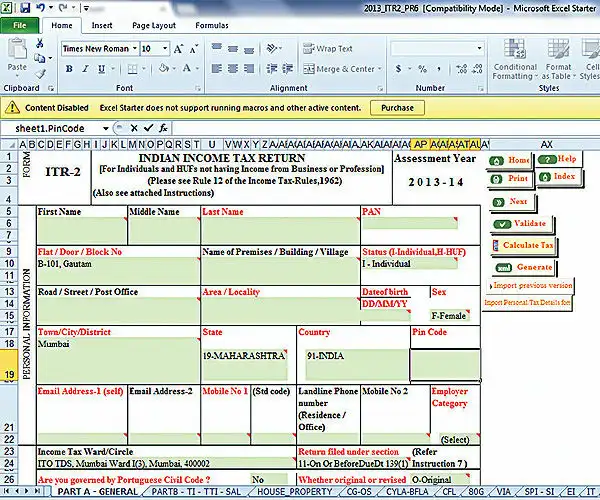The width and height of the screenshot is (600, 500).
Task: Click the PAN input field
Action: coord(409,223)
